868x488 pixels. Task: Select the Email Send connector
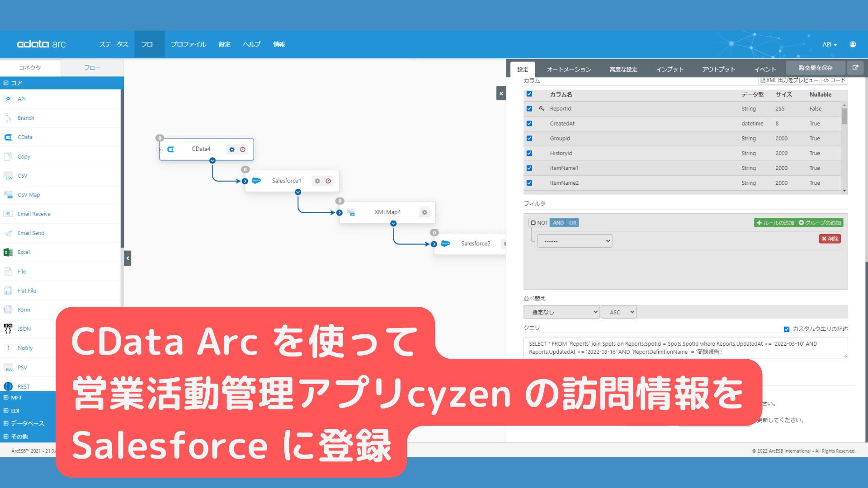pyautogui.click(x=30, y=233)
